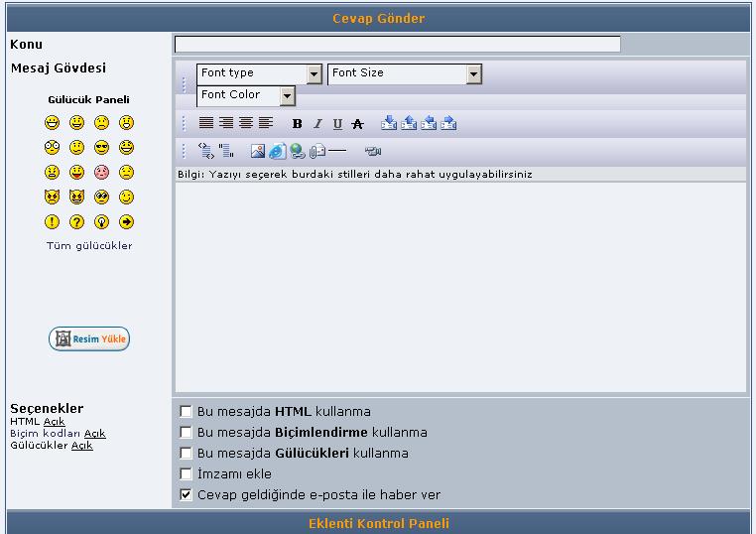Toggle bold text formatting
Screen dimensions: 756x534
[297, 124]
